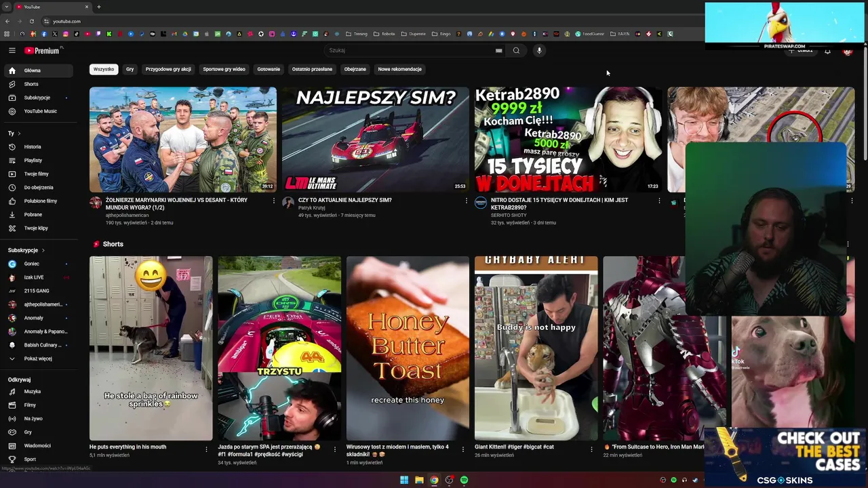Play Żołnierze Marynarki Wojennej video thumbnail
Viewport: 868px width, 488px height.
point(183,140)
